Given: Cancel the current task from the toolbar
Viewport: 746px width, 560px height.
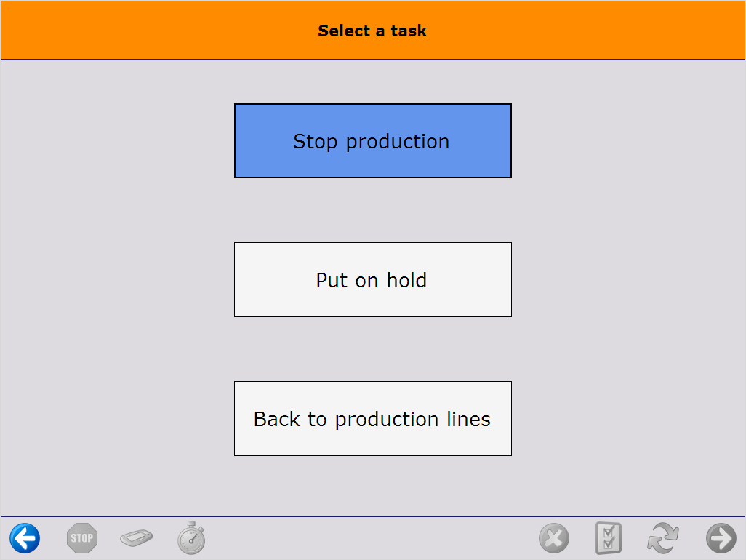Looking at the screenshot, I should tap(554, 537).
